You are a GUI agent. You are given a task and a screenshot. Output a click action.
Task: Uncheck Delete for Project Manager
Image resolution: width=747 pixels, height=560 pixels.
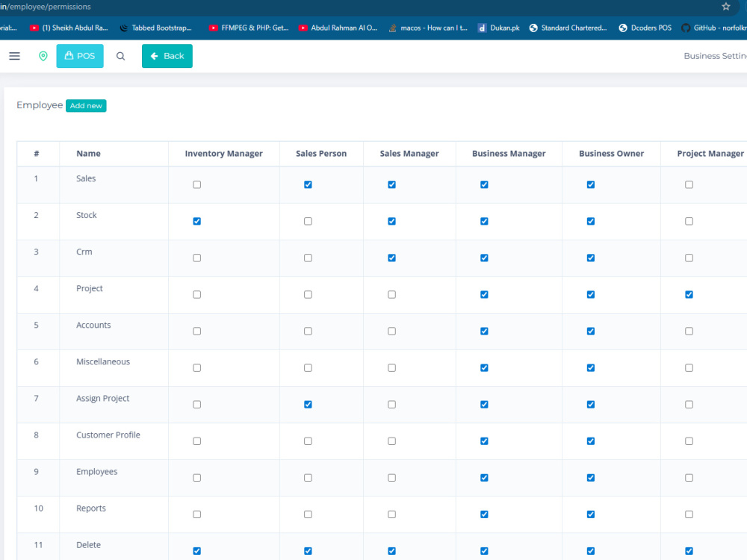[689, 552]
